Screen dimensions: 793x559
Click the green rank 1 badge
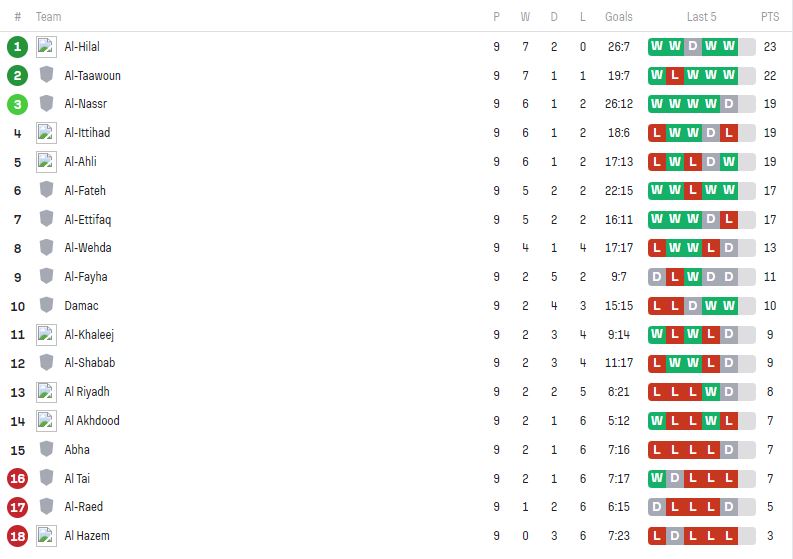coord(17,47)
